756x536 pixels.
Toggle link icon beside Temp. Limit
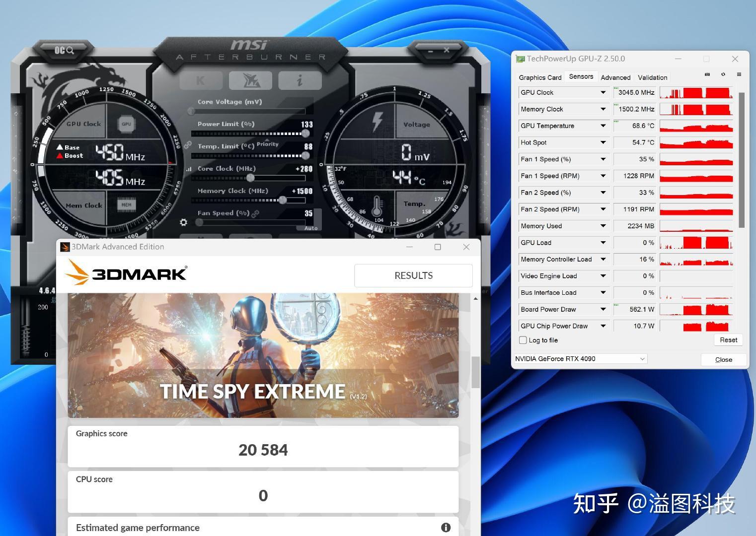[188, 145]
